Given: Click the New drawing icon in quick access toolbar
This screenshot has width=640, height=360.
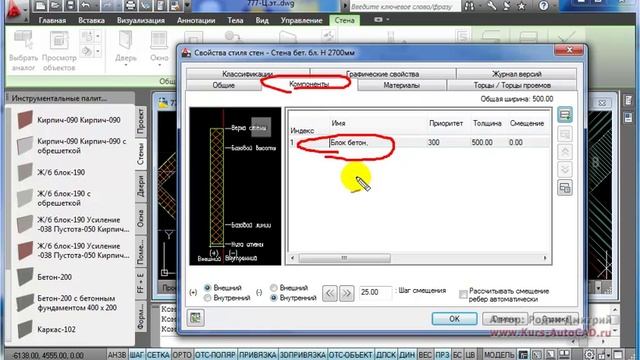Looking at the screenshot, I should [x=40, y=6].
